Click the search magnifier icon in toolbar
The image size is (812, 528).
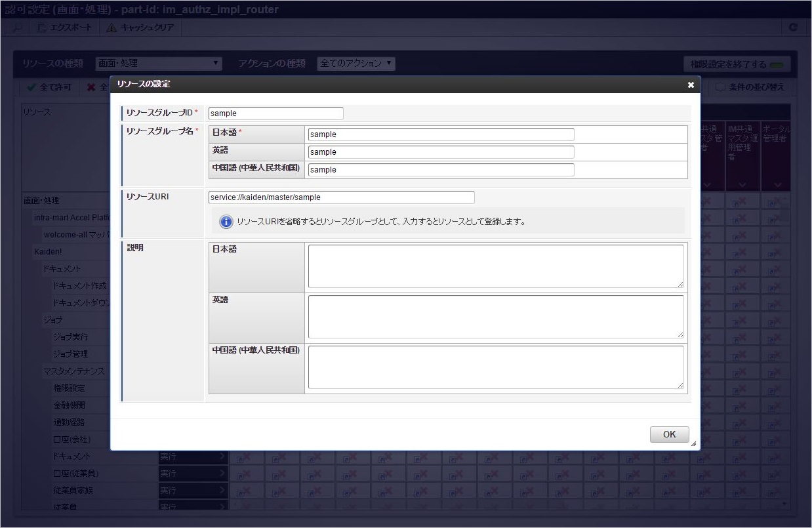pos(17,28)
